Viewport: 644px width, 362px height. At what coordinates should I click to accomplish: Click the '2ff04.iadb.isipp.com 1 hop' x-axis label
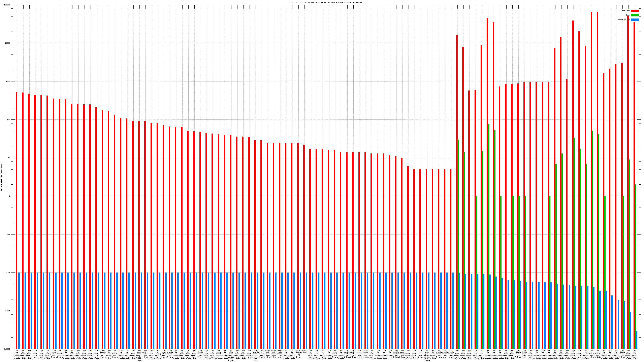[x=298, y=354]
